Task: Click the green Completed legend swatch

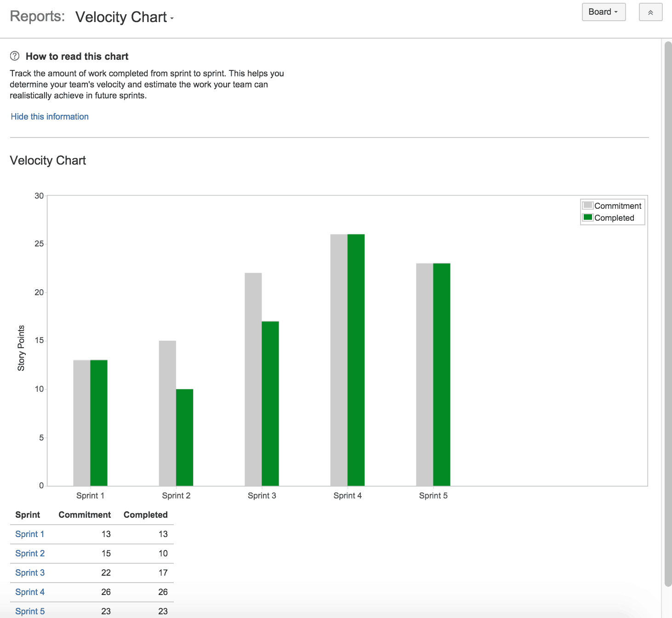Action: coord(587,217)
